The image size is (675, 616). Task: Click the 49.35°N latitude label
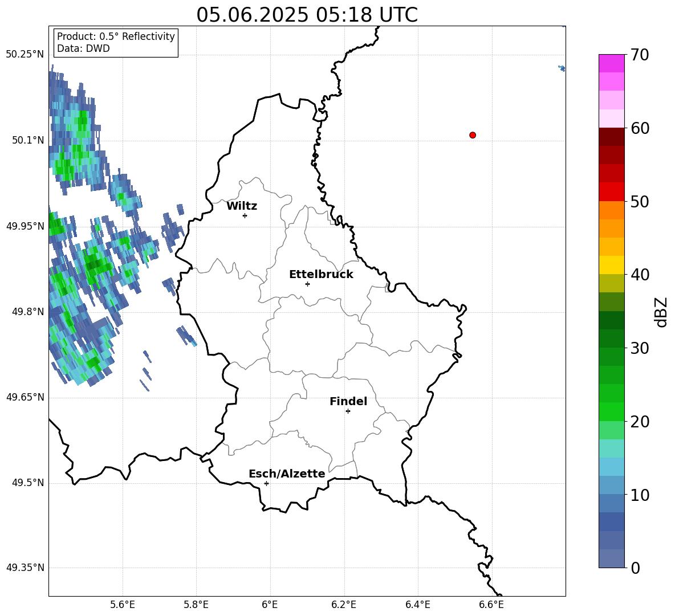coord(25,568)
